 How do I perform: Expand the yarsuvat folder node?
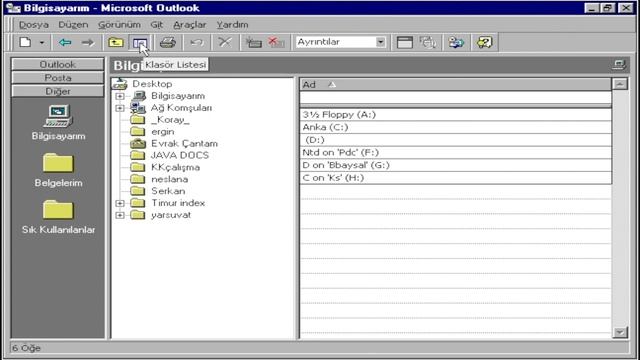point(120,215)
